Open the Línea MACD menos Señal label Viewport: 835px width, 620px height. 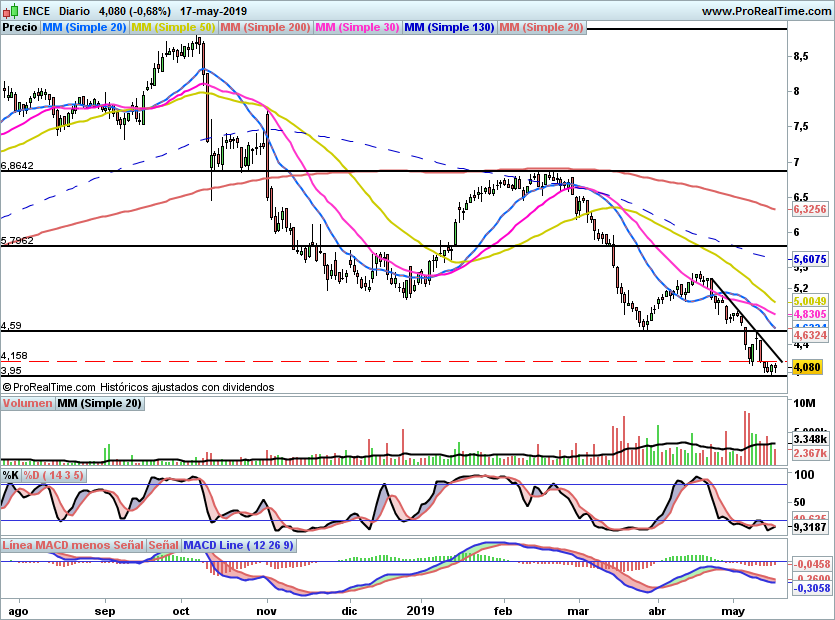[x=73, y=545]
